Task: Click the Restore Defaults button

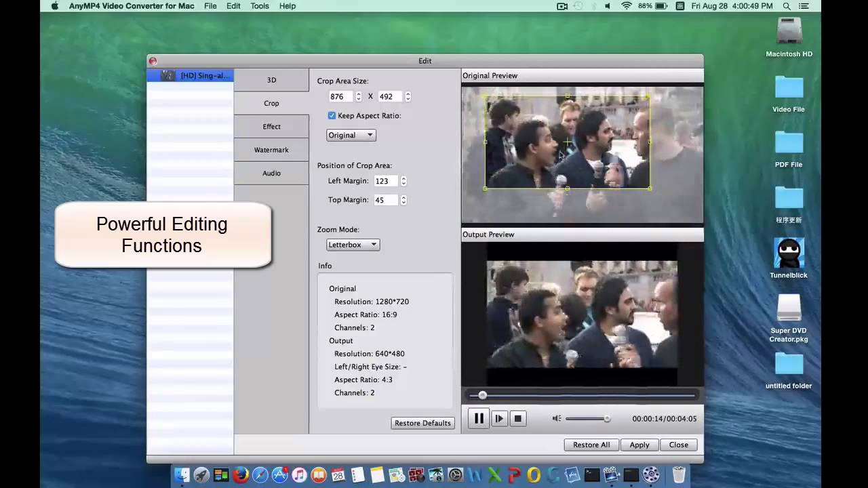Action: tap(422, 423)
